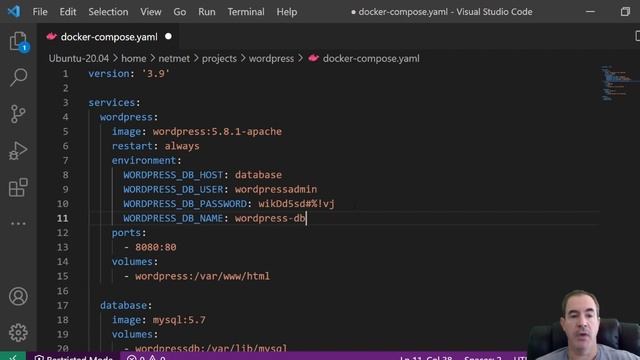Click the database service key

(123, 305)
